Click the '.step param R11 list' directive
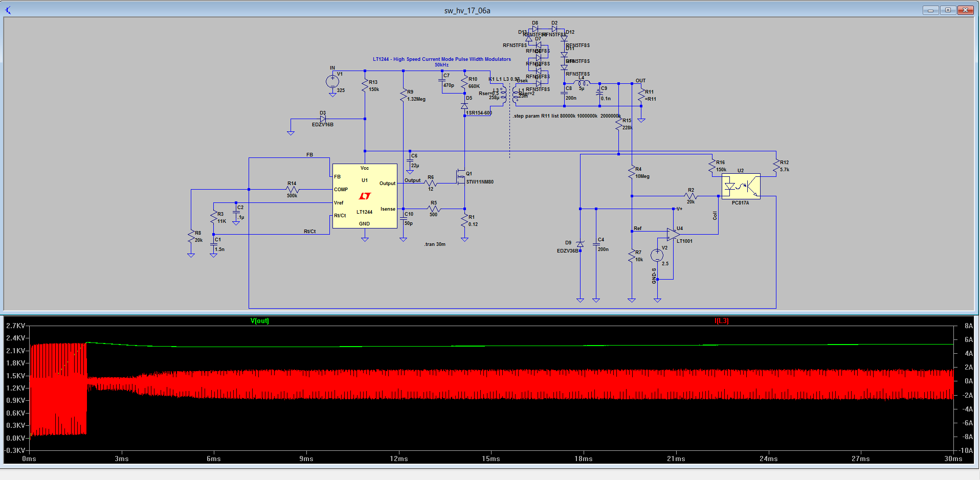The image size is (980, 480). 567,116
